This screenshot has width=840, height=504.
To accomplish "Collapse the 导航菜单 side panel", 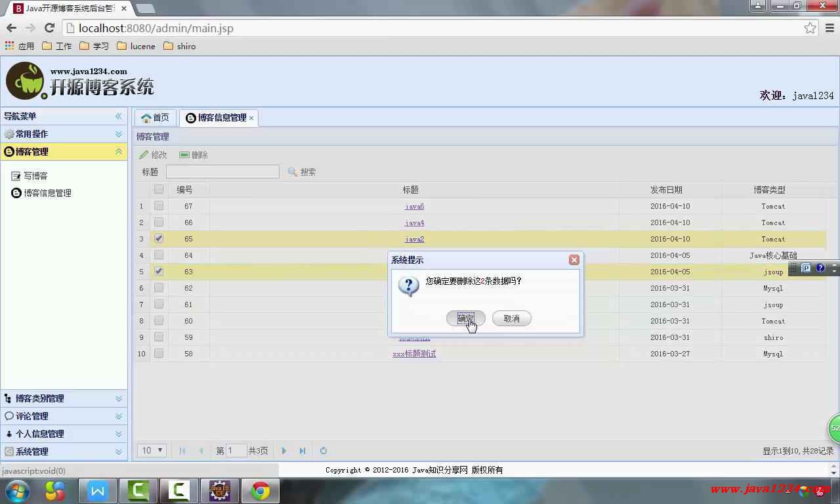I will 119,116.
